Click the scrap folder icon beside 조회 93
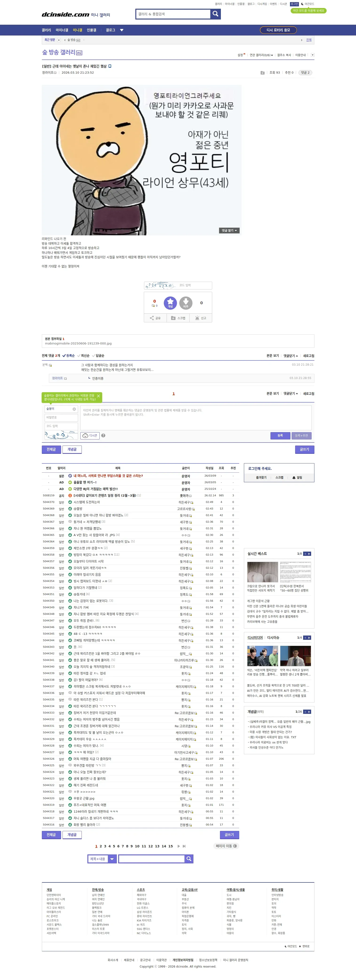 pos(262,73)
